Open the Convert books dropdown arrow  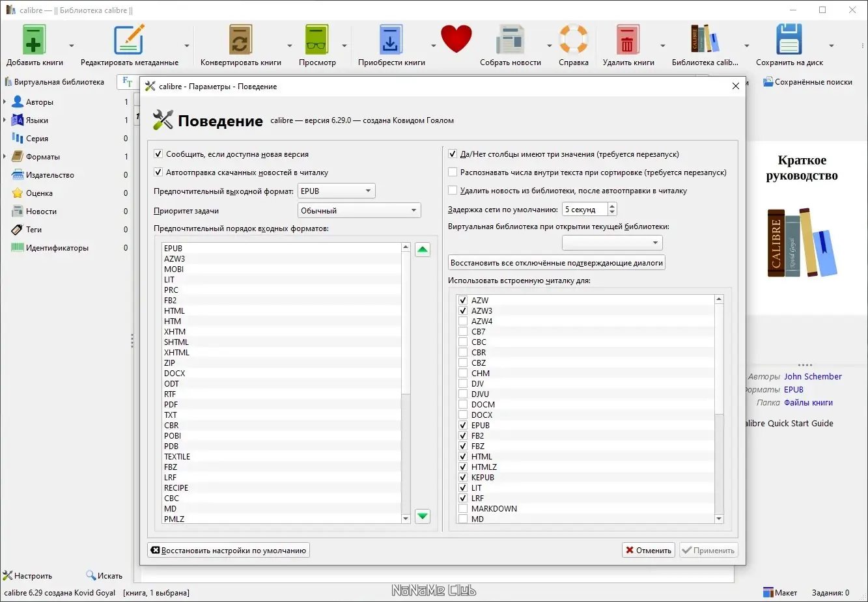click(x=290, y=46)
